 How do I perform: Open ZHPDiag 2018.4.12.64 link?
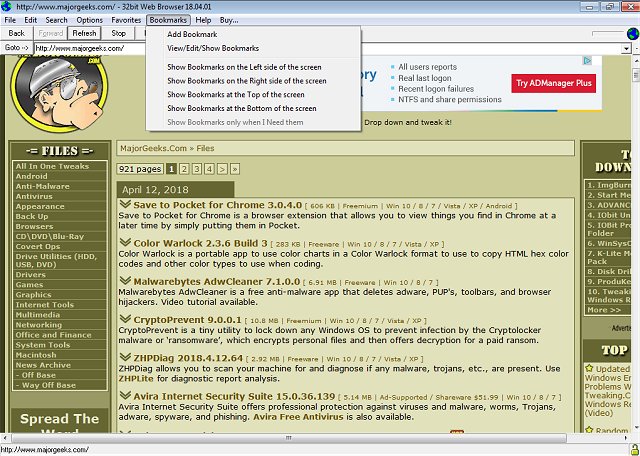click(x=188, y=358)
